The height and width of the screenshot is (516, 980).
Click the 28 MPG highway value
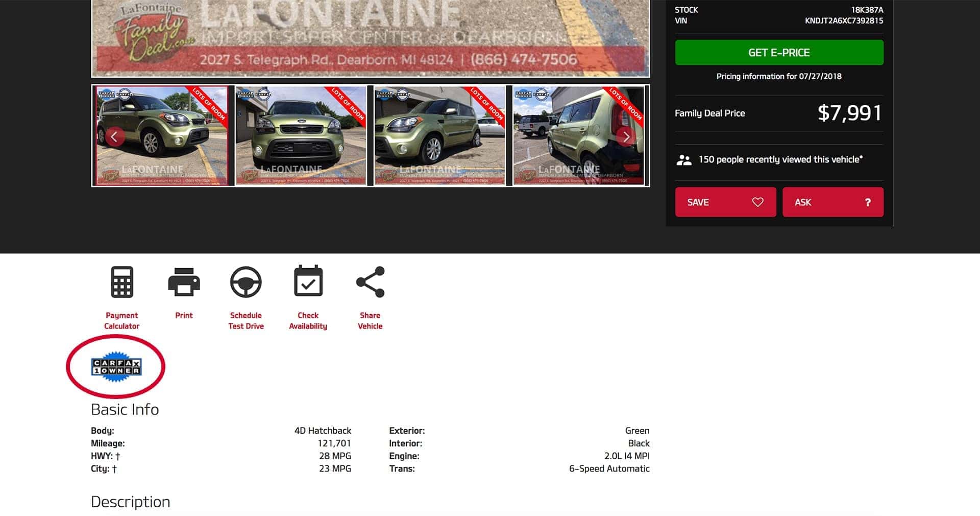[335, 456]
